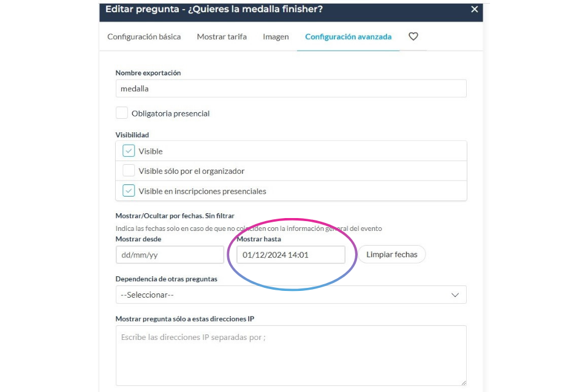This screenshot has height=392, width=588.
Task: Open the heart favorites tab icon
Action: click(413, 36)
